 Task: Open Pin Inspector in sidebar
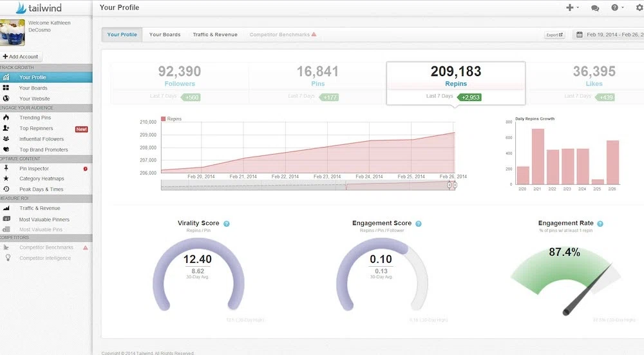(x=33, y=169)
